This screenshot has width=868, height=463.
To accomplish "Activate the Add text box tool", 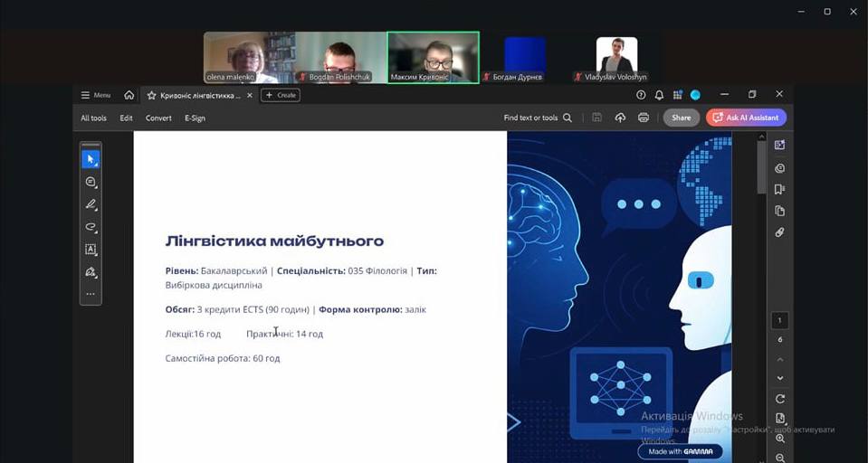I will click(x=91, y=250).
